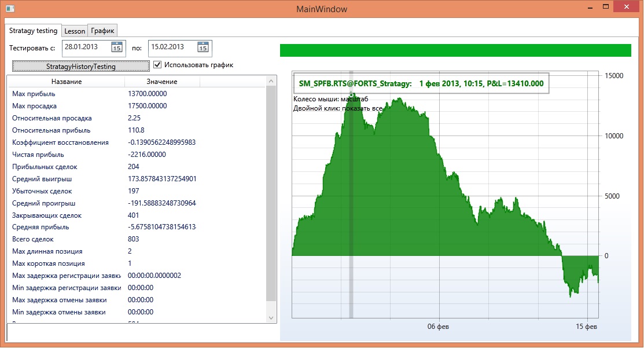Select the Закрывающих сделок row

(137, 215)
